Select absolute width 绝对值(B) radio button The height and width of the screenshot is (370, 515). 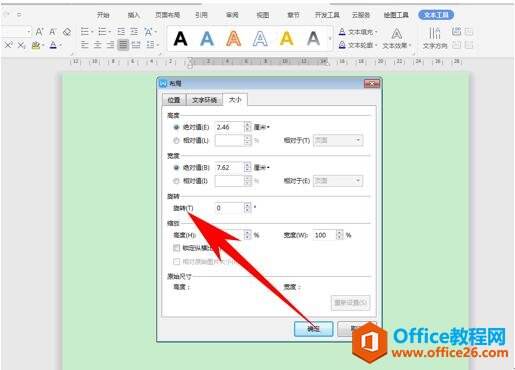[x=176, y=168]
